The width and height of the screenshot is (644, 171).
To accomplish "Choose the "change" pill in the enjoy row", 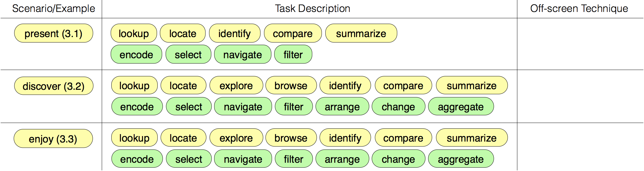I will [x=398, y=159].
